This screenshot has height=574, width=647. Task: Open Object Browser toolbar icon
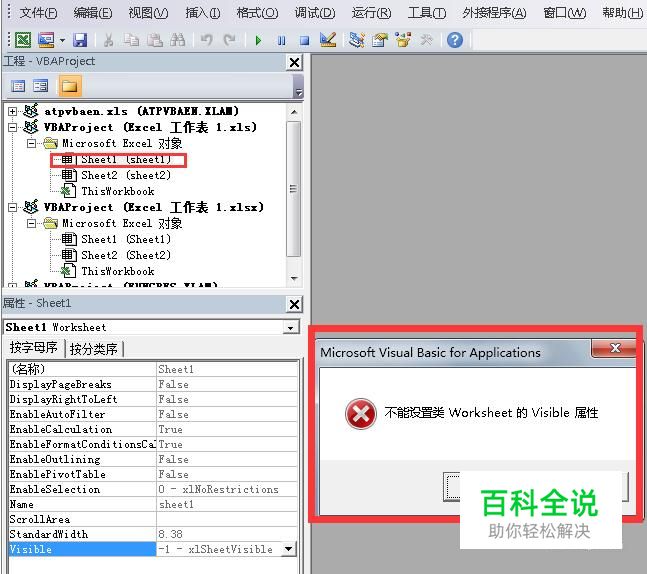(403, 40)
